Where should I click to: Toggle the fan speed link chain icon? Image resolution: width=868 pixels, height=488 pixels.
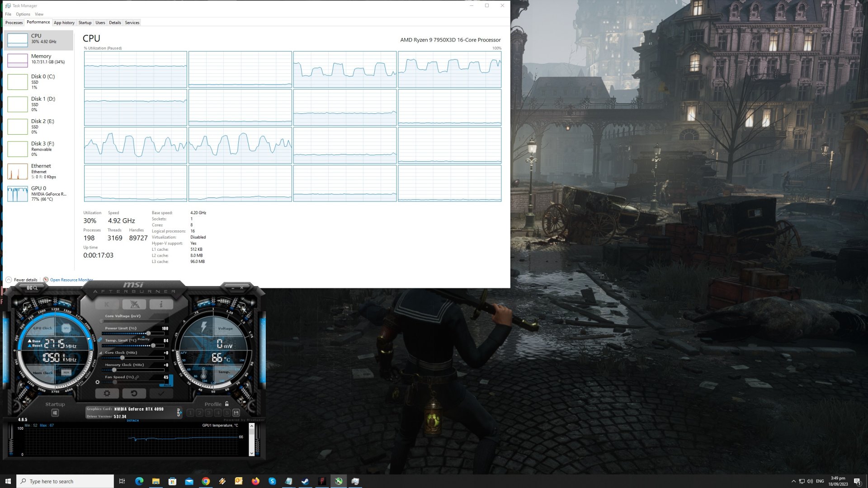(137, 377)
